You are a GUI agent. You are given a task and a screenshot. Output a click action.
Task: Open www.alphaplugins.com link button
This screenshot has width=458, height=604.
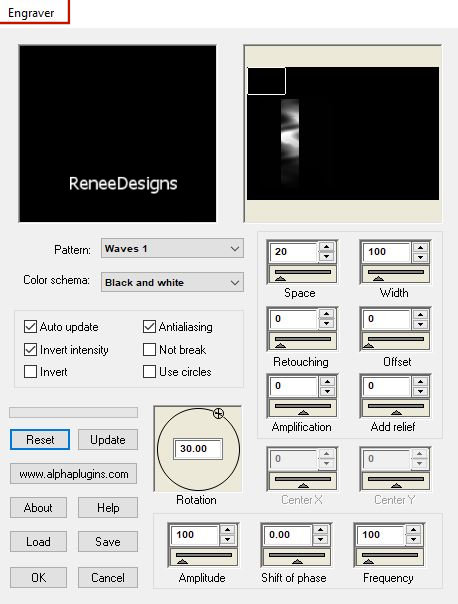74,474
